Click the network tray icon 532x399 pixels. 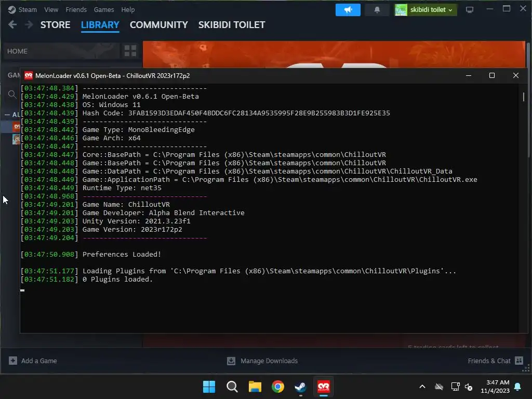455,387
